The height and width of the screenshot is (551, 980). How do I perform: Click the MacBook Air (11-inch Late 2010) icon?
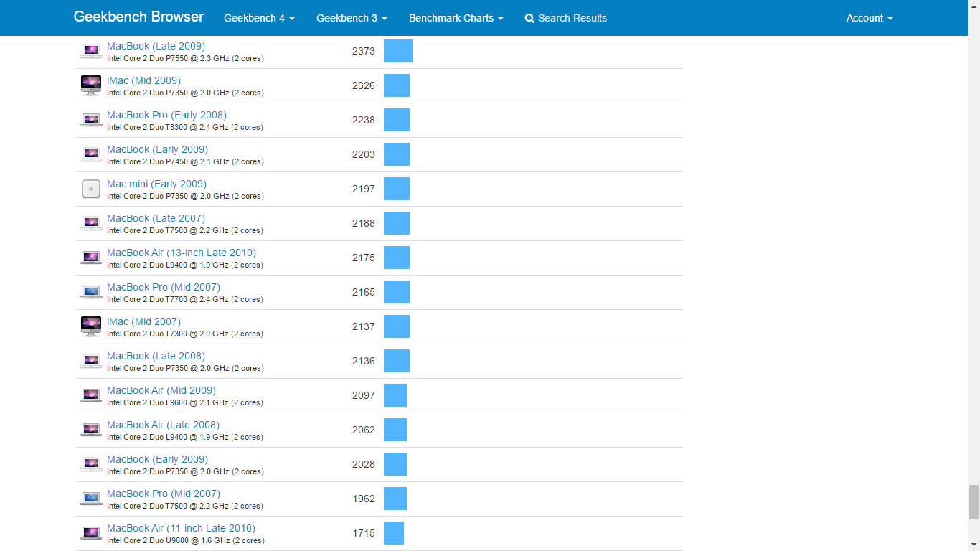(x=91, y=533)
